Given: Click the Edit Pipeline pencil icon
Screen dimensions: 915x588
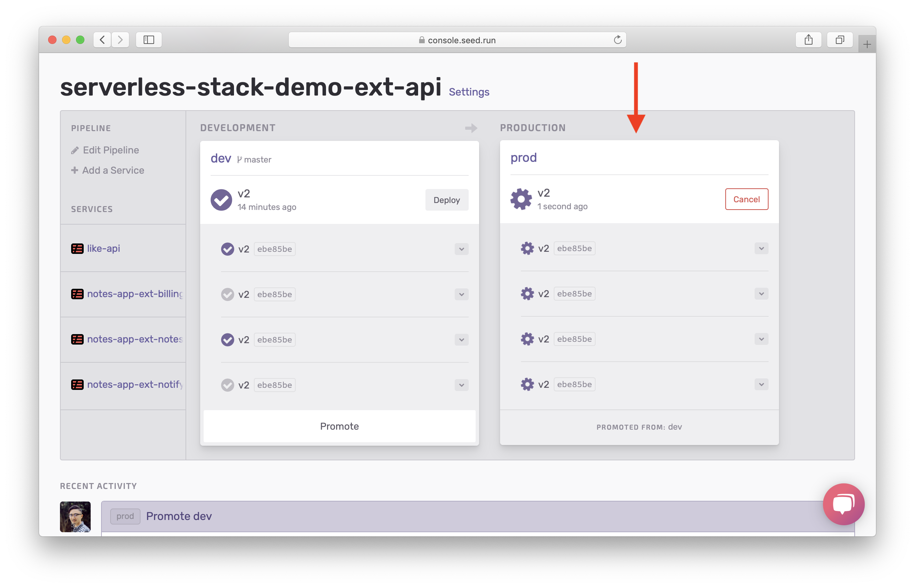Looking at the screenshot, I should point(75,150).
